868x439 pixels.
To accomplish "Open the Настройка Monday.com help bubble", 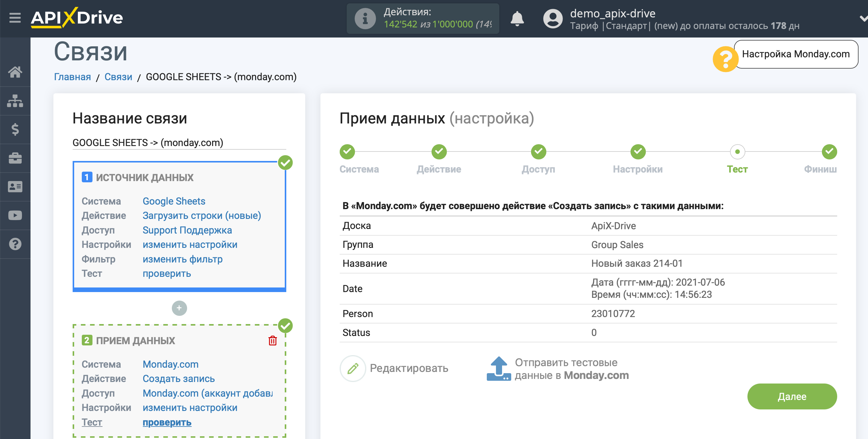I will point(796,54).
